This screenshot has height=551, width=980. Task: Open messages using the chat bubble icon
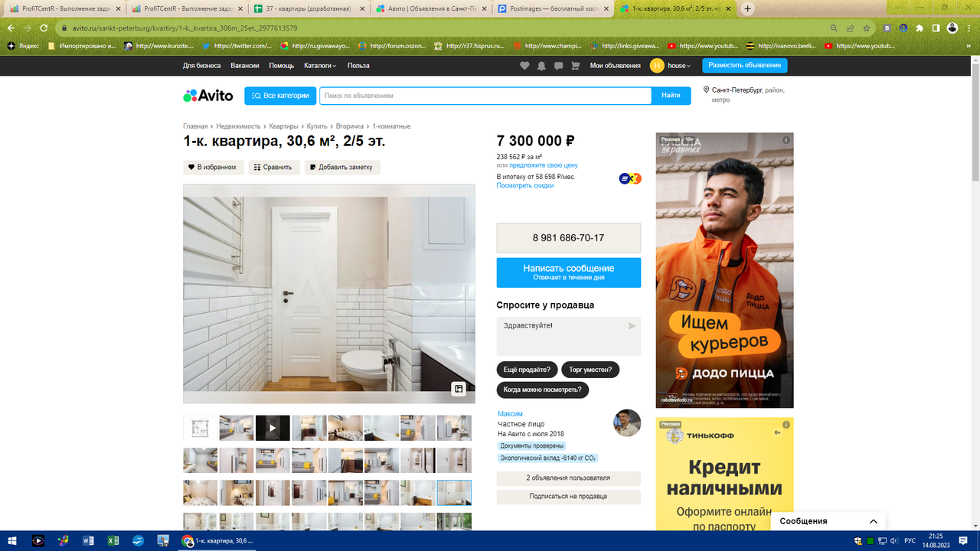(558, 65)
